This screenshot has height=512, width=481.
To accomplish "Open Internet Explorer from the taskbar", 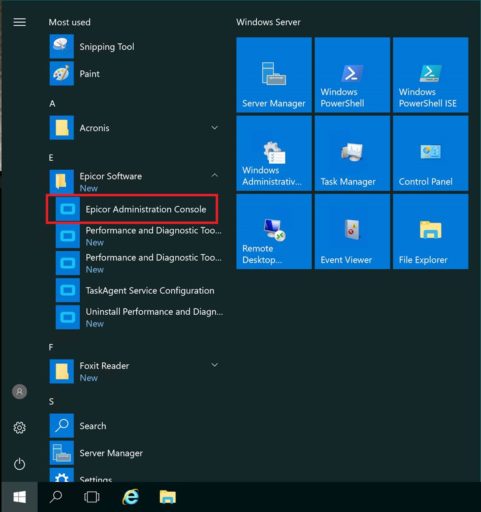I will [131, 497].
